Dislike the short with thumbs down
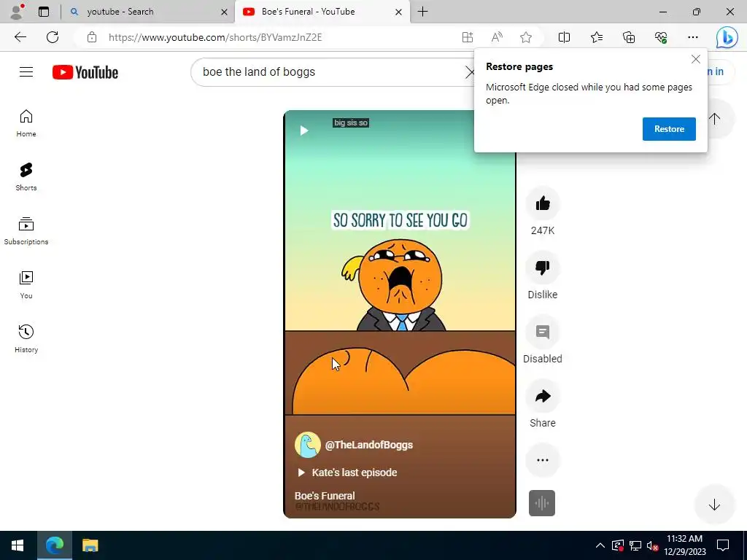The image size is (747, 560). point(543,268)
